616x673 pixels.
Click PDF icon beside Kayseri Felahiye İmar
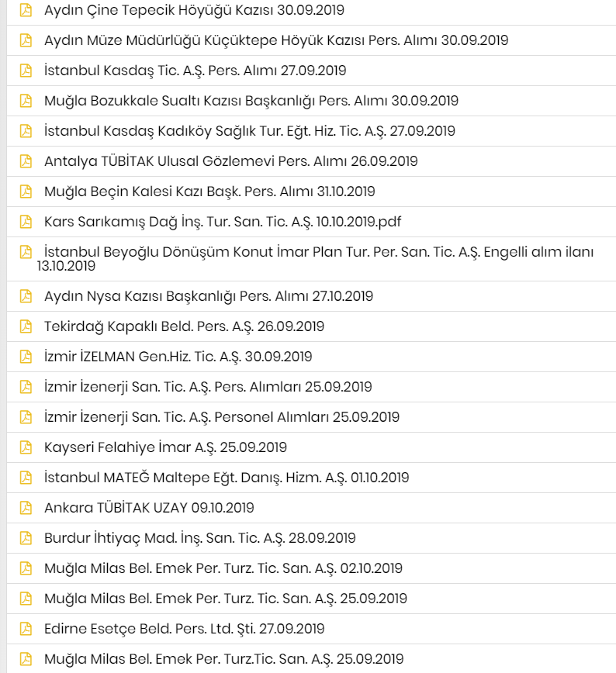26,447
